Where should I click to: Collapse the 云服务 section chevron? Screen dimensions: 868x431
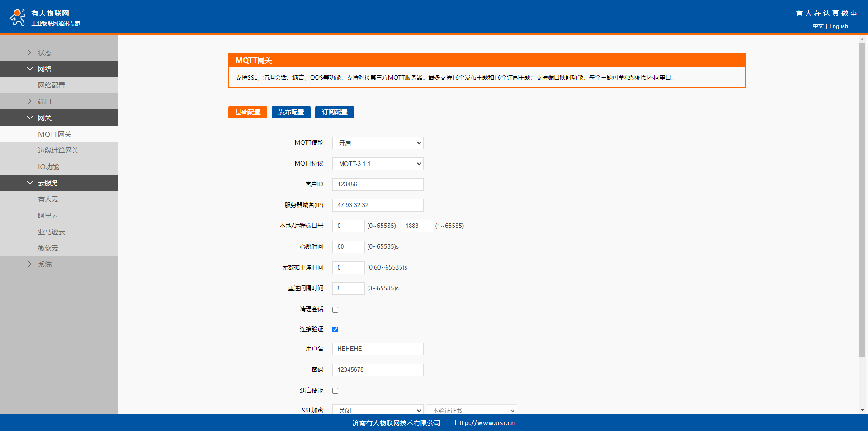[x=30, y=183]
